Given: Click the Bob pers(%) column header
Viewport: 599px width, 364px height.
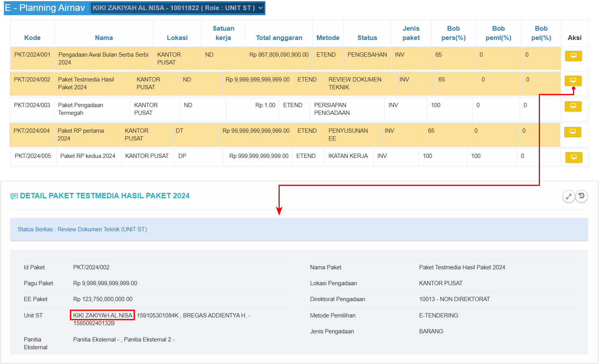Looking at the screenshot, I should [x=453, y=33].
